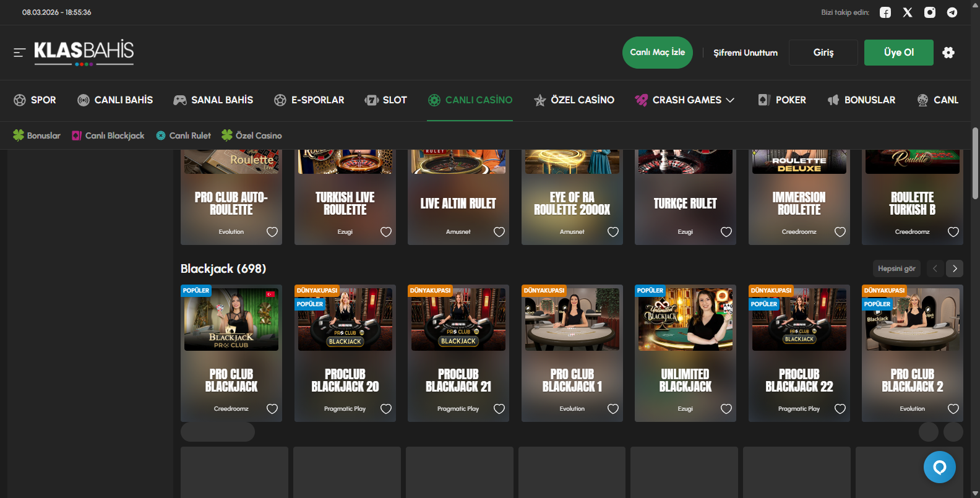
Task: Click the card icon beside Canlı Blackjack
Action: pos(77,135)
